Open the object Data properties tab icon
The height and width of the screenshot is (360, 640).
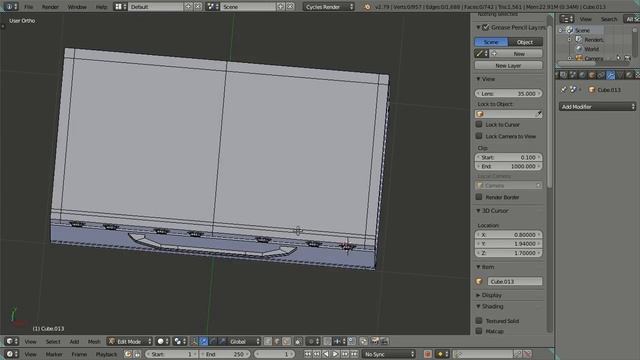pos(620,75)
